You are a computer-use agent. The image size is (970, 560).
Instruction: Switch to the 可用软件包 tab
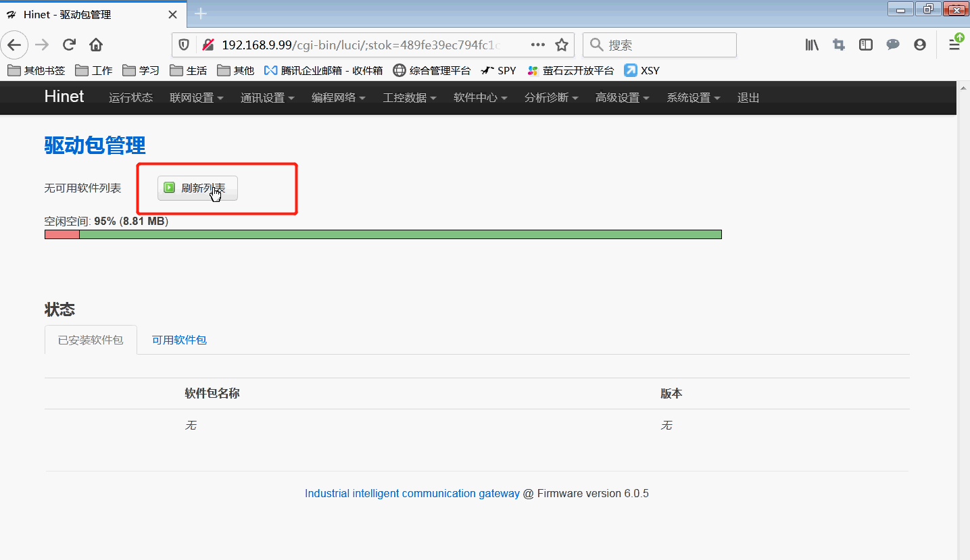(x=179, y=340)
